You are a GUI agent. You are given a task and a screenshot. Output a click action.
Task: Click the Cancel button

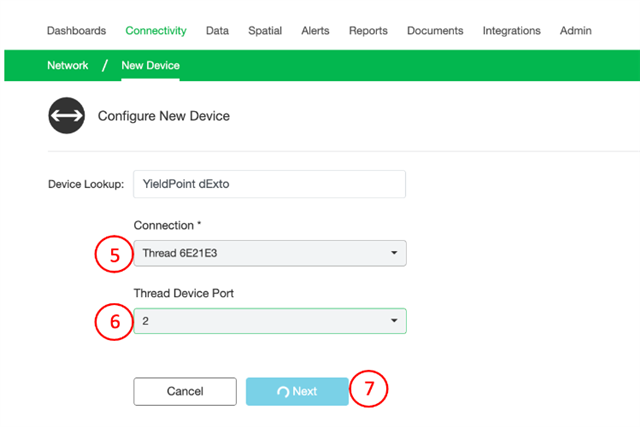pos(185,391)
